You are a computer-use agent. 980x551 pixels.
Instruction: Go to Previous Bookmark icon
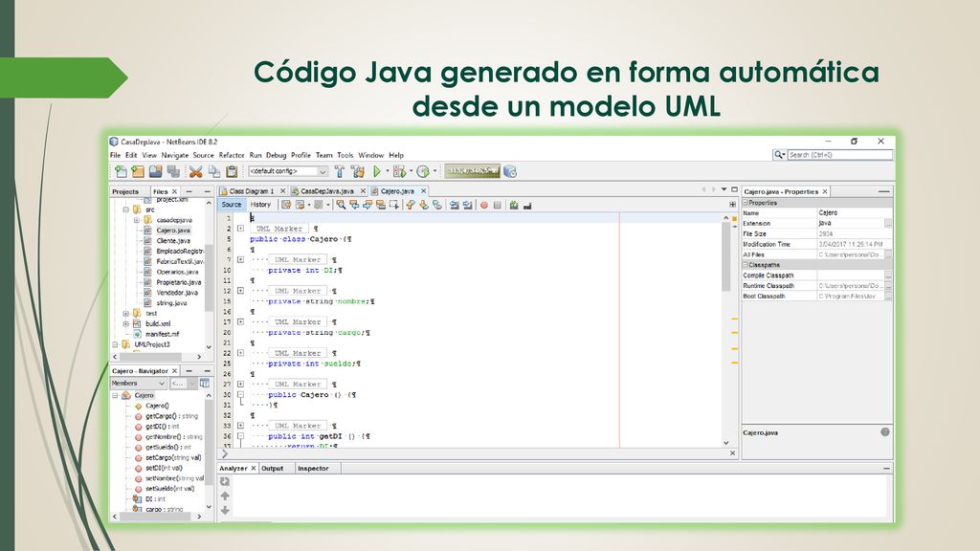(411, 205)
